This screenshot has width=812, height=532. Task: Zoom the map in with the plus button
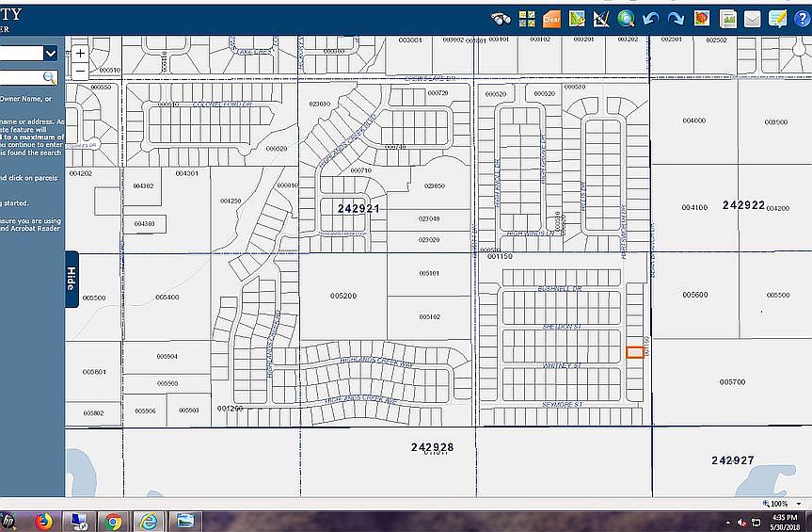[80, 53]
